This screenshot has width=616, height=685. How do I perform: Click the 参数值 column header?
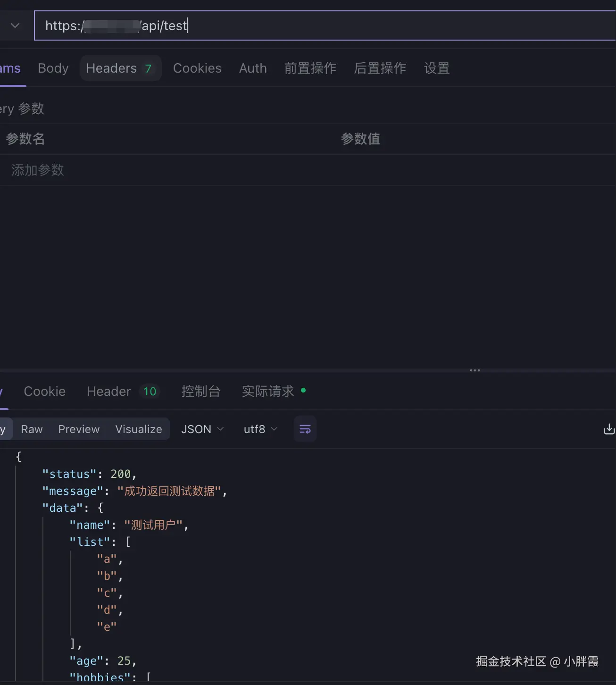pyautogui.click(x=361, y=139)
